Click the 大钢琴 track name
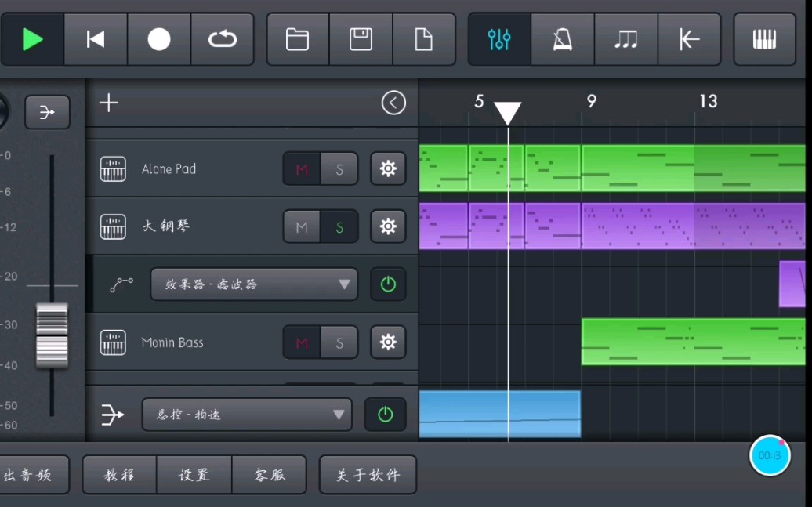The image size is (812, 507). (166, 226)
